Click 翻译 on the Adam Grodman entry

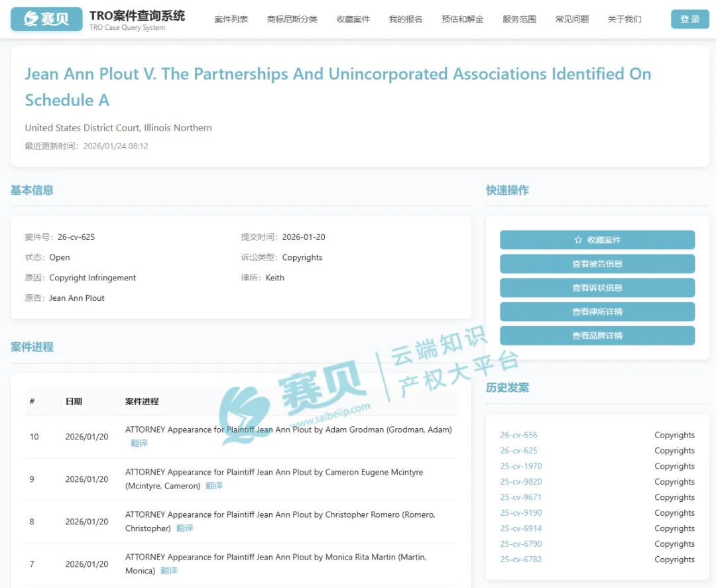point(139,443)
